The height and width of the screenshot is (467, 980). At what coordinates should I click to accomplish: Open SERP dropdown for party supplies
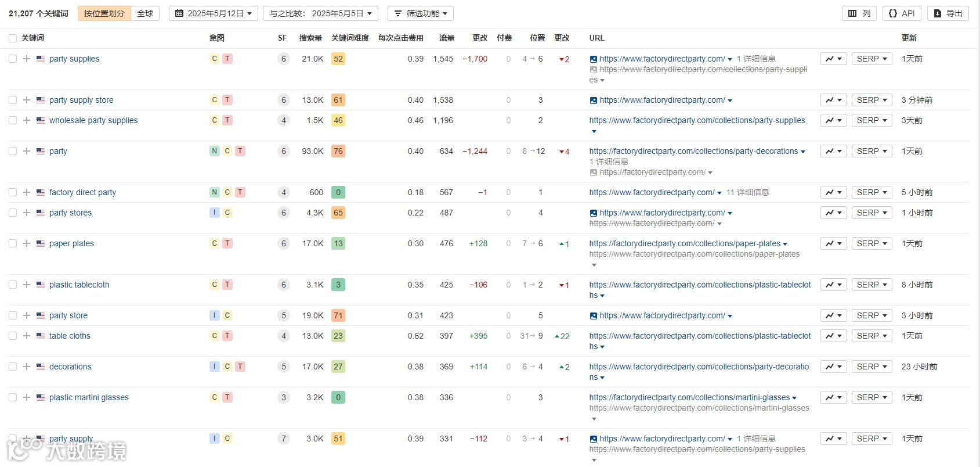coord(872,59)
